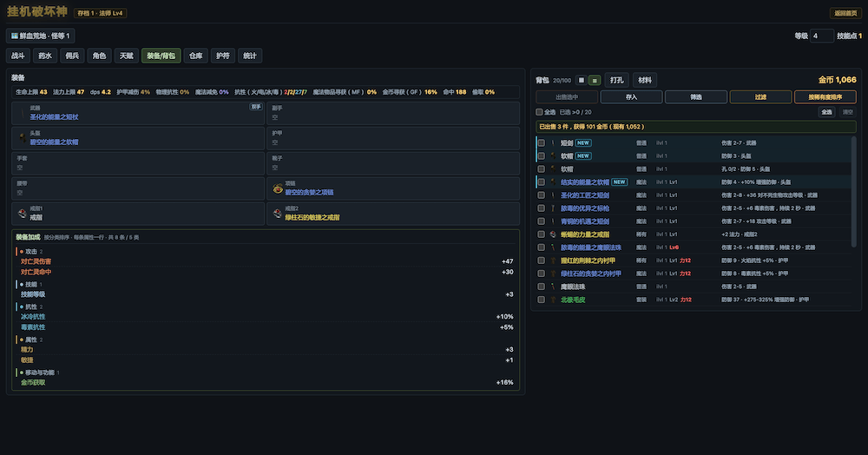This screenshot has height=455, width=868.
Task: Open the 天赋 tab
Action: tap(127, 56)
